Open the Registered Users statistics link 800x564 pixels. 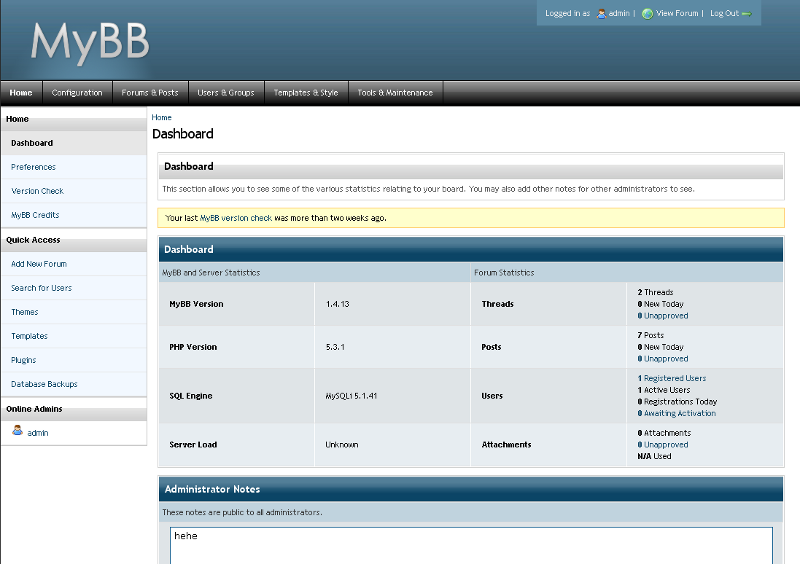pos(674,378)
